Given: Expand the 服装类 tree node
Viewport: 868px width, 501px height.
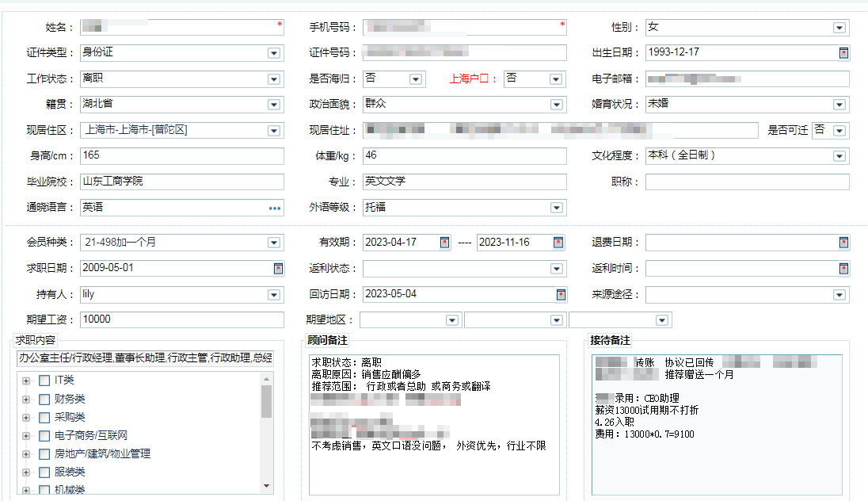Looking at the screenshot, I should [26, 472].
